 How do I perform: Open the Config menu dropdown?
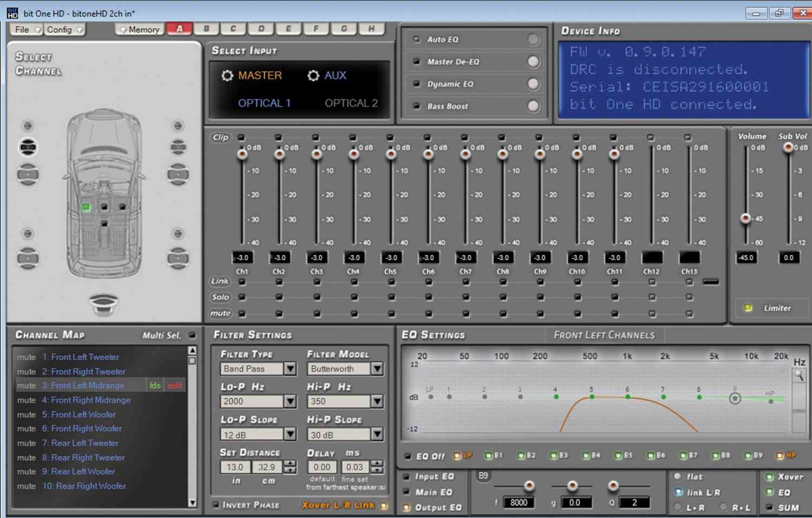(64, 30)
